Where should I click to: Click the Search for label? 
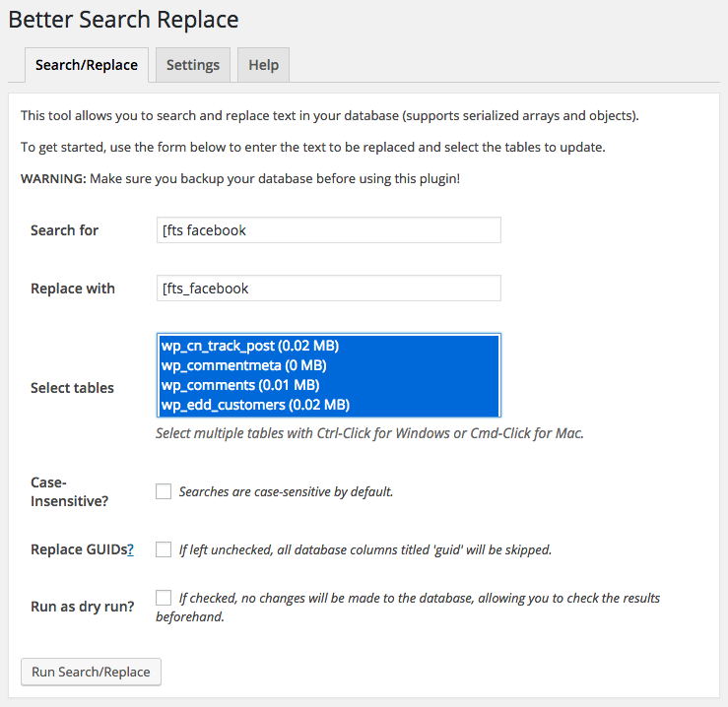coord(65,230)
